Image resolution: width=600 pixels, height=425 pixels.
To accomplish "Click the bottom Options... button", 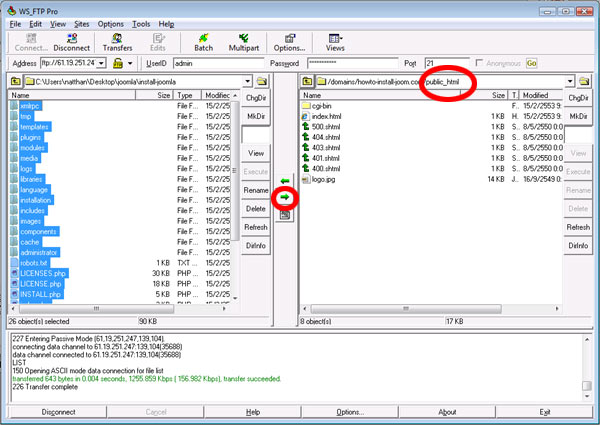I will (x=350, y=412).
